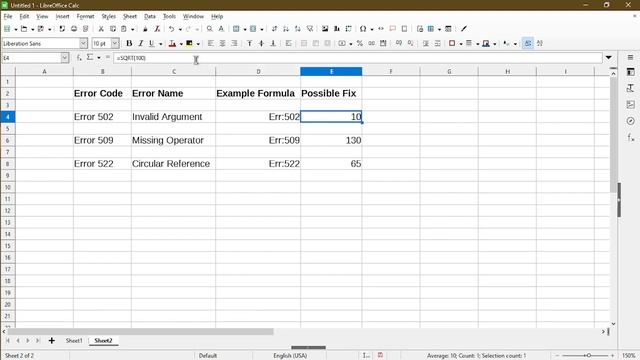Format as Number icon

pos(371,43)
